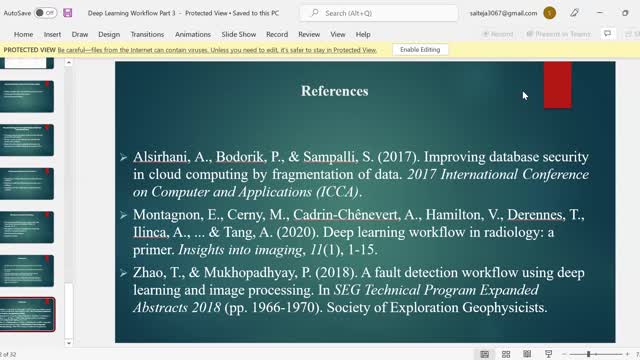Image resolution: width=640 pixels, height=360 pixels.
Task: Click the zoom slider handle
Action: click(x=589, y=354)
